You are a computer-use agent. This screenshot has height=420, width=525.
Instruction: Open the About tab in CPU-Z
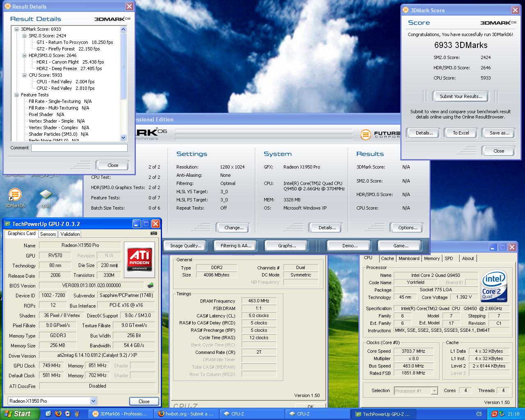click(468, 258)
